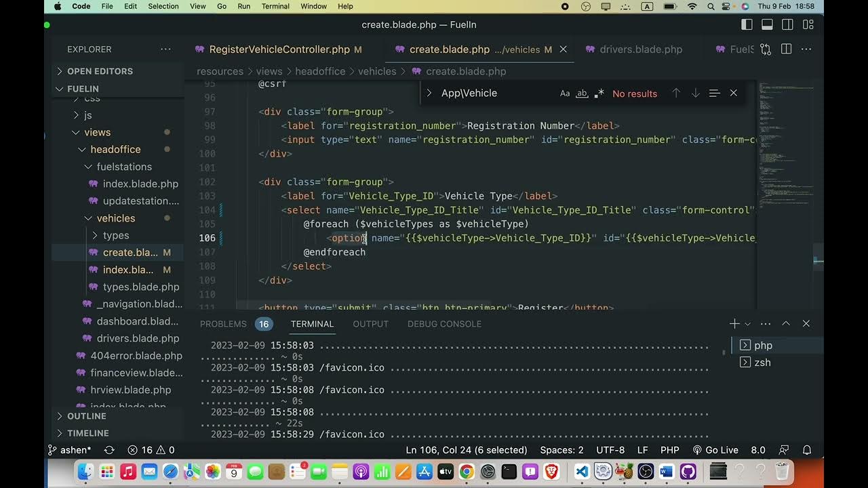The height and width of the screenshot is (488, 868).
Task: Switch to DEBUG CONSOLE tab
Action: (x=444, y=324)
